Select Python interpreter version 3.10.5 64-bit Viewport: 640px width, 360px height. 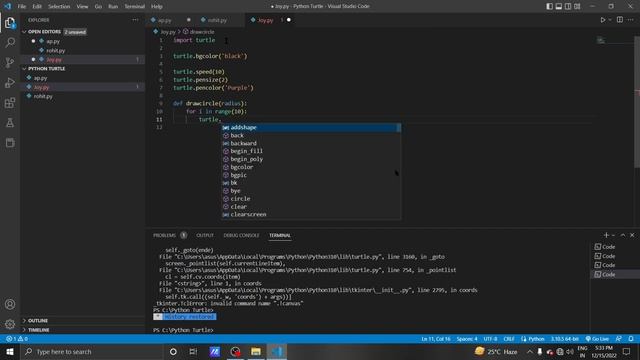(x=564, y=339)
